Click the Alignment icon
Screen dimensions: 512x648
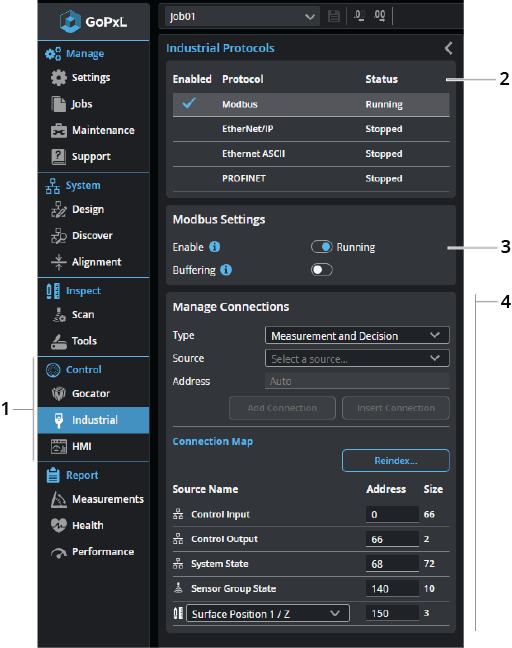58,262
